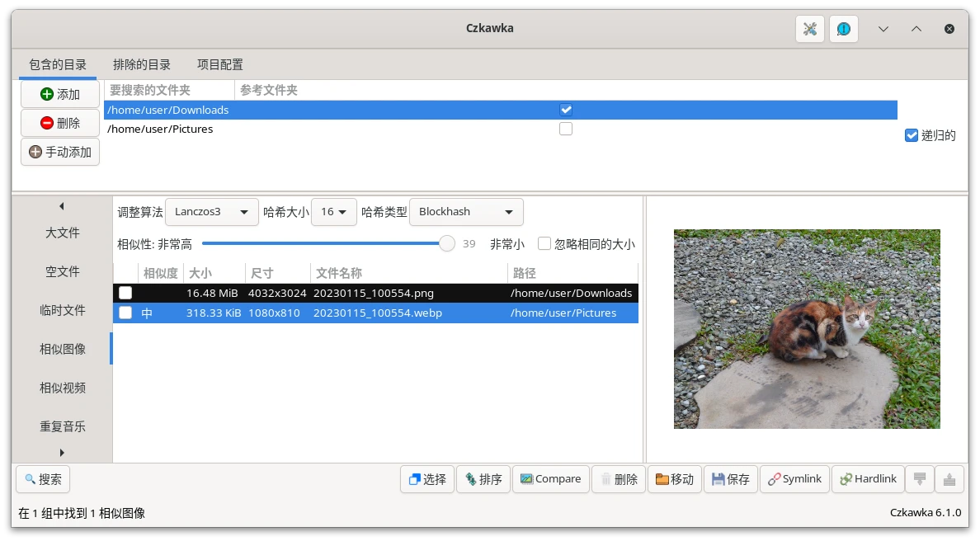The width and height of the screenshot is (980, 541).
Task: Click the similarity slider handle
Action: click(446, 243)
